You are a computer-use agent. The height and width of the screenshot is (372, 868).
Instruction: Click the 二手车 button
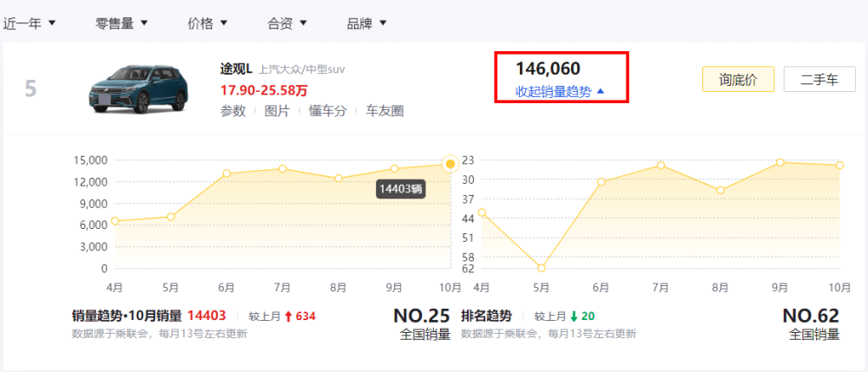click(x=820, y=79)
